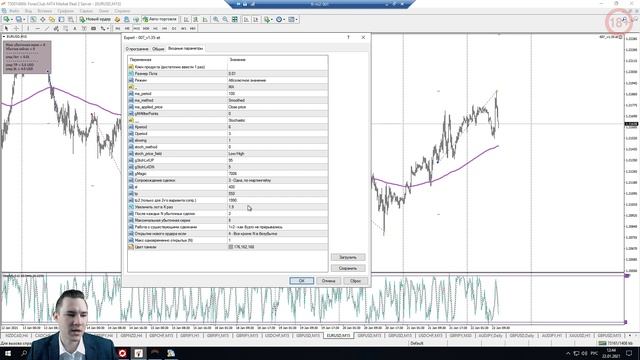Draw horizontal line tool icon

(x=37, y=29)
